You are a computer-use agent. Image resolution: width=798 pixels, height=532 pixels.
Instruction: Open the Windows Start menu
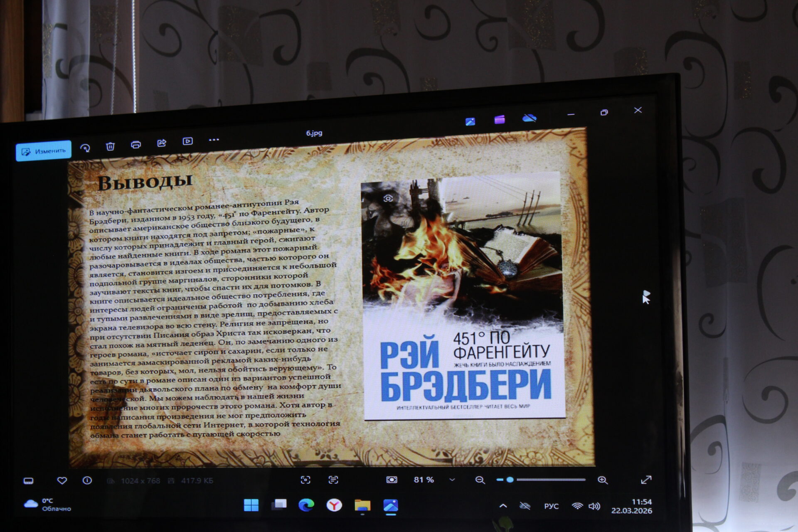pyautogui.click(x=251, y=505)
